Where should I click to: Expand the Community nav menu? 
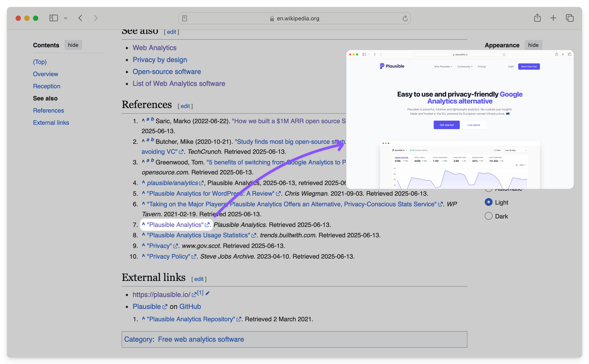point(465,66)
